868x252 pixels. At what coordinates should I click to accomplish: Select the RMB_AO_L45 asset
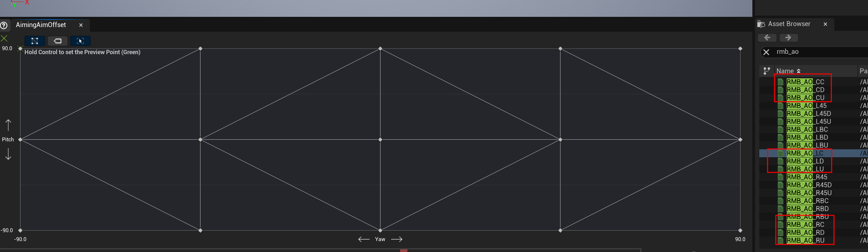tap(806, 106)
